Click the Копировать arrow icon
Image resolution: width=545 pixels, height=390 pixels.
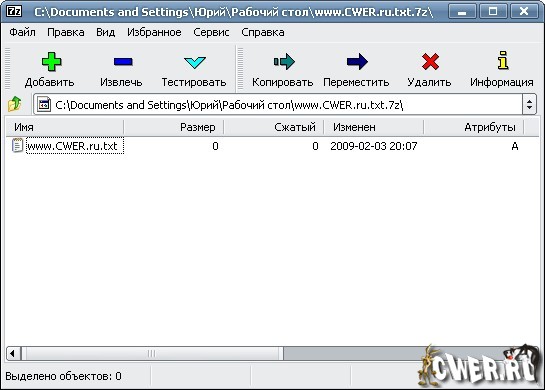pyautogui.click(x=284, y=62)
